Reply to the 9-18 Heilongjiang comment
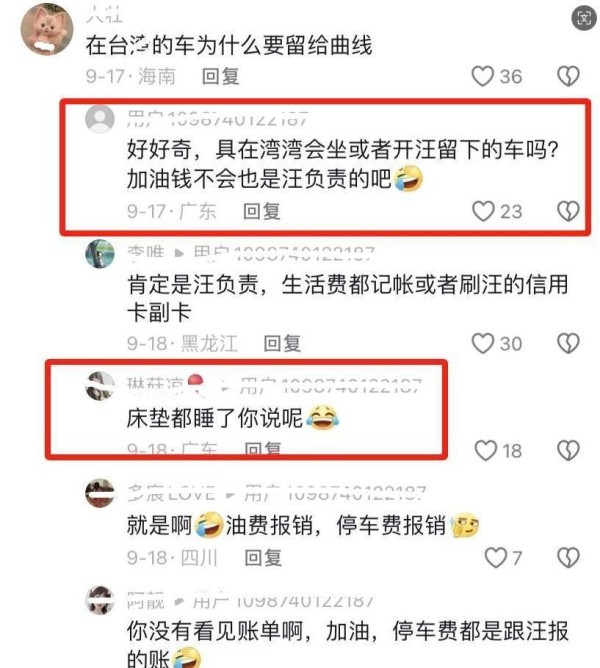Screen dimensions: 600x668 coord(283,343)
